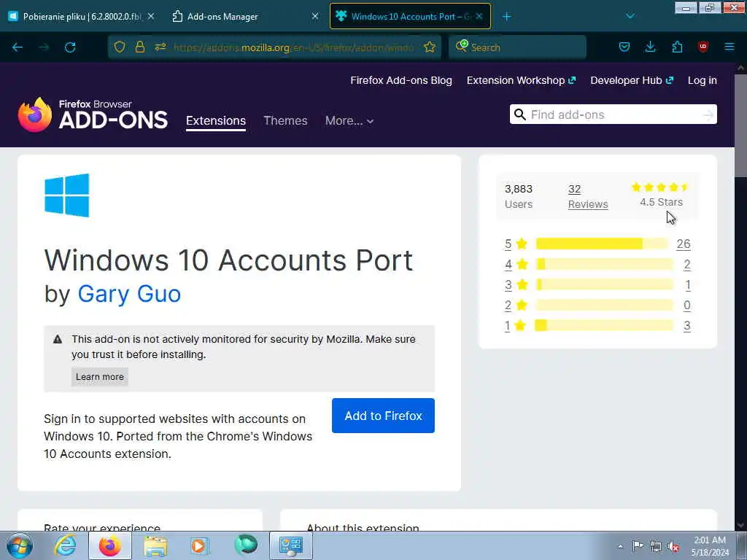Launch Internet Explorer from taskbar

pyautogui.click(x=65, y=545)
